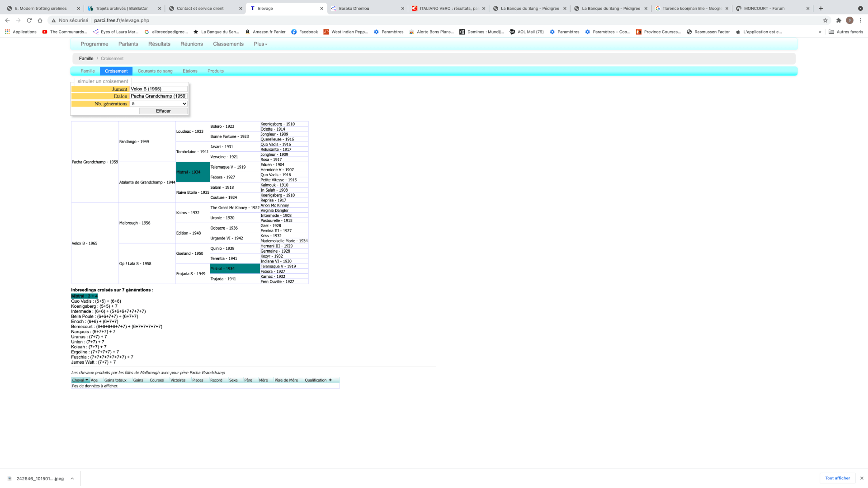Open a new tab with plus icon
Screen dimensions: 868x488
pyautogui.click(x=821, y=8)
